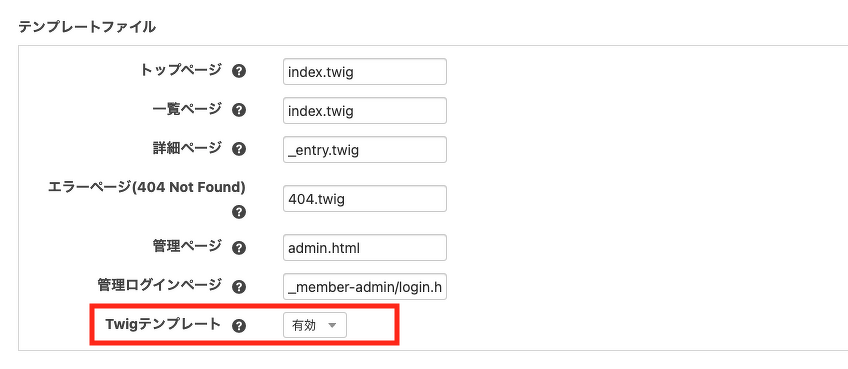Select the 詳細ページ label text
Viewport: 848px width, 369px height.
pos(187,148)
